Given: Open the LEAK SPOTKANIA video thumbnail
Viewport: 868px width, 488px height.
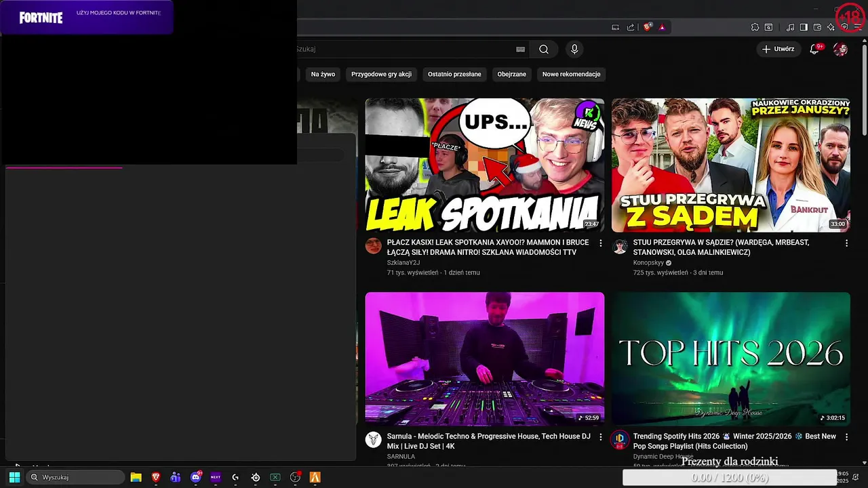Looking at the screenshot, I should [484, 165].
